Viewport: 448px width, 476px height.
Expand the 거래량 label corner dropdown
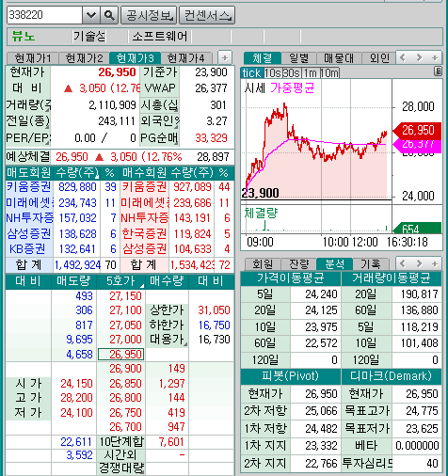coord(47,109)
